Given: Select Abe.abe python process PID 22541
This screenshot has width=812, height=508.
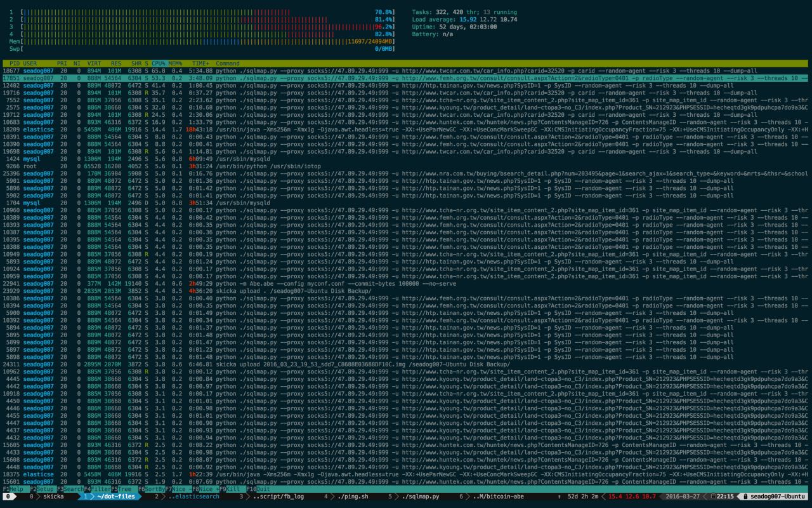Looking at the screenshot, I should pos(405,284).
